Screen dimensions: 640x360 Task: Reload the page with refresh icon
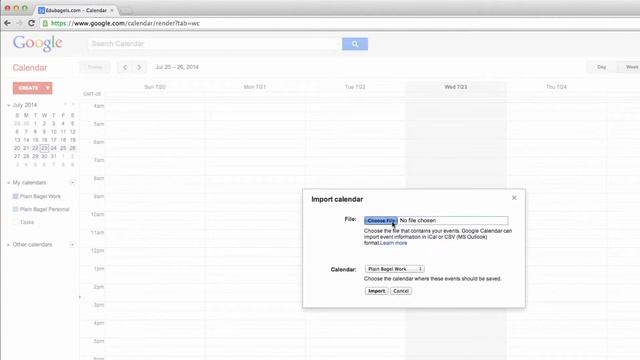[x=31, y=23]
